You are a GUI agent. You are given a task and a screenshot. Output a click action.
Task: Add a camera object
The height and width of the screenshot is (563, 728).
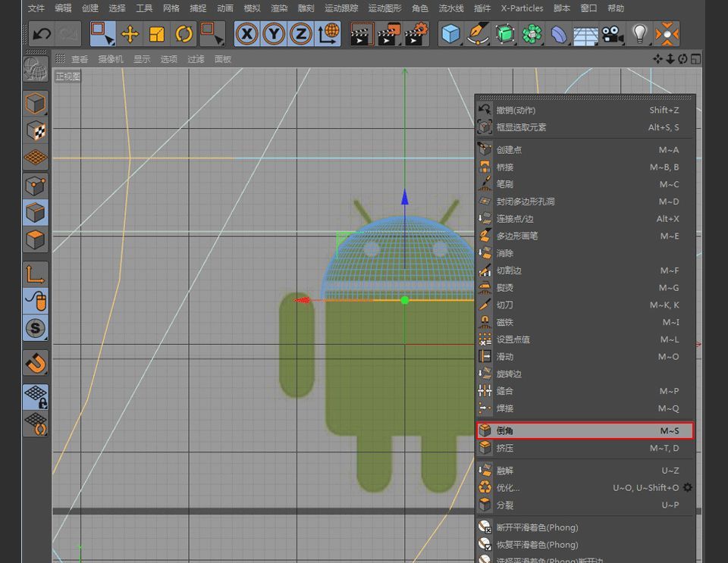613,34
